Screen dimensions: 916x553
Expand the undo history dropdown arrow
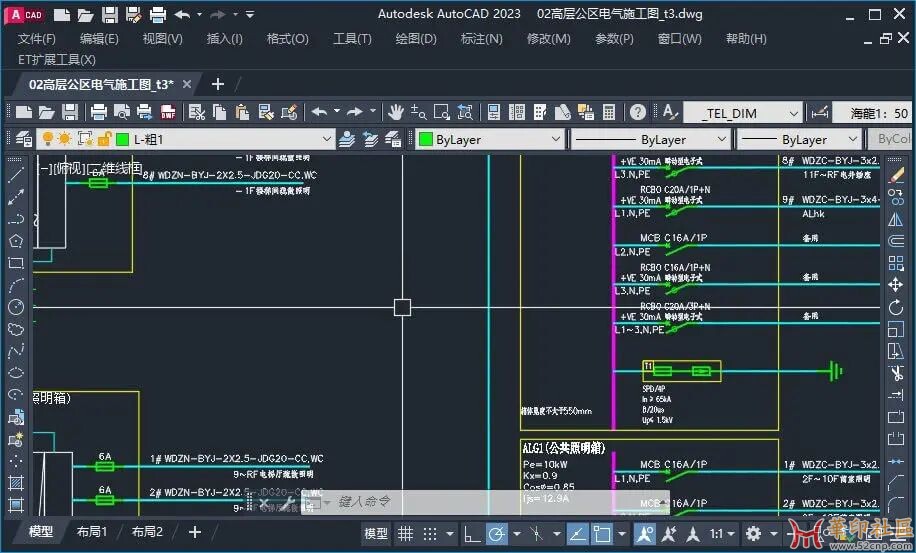point(336,111)
